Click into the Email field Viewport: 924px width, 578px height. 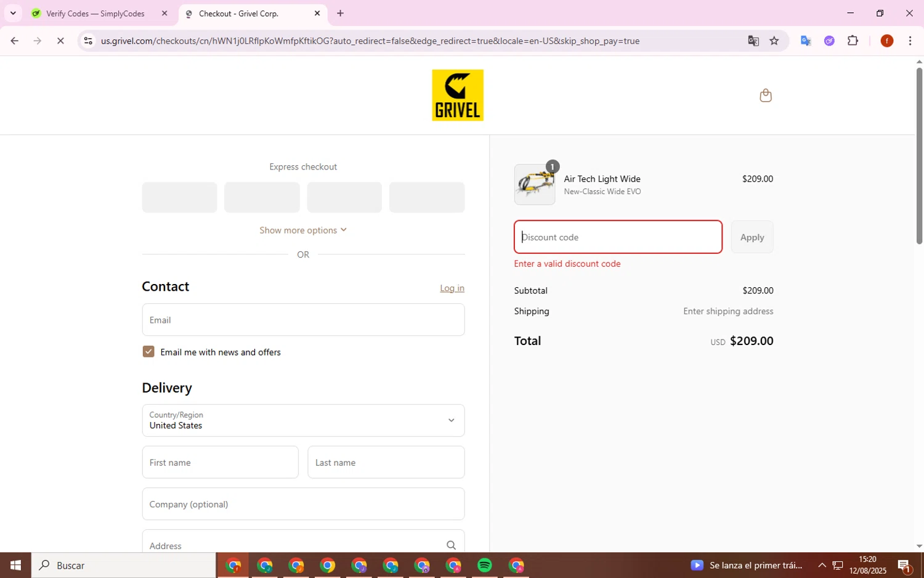click(303, 319)
